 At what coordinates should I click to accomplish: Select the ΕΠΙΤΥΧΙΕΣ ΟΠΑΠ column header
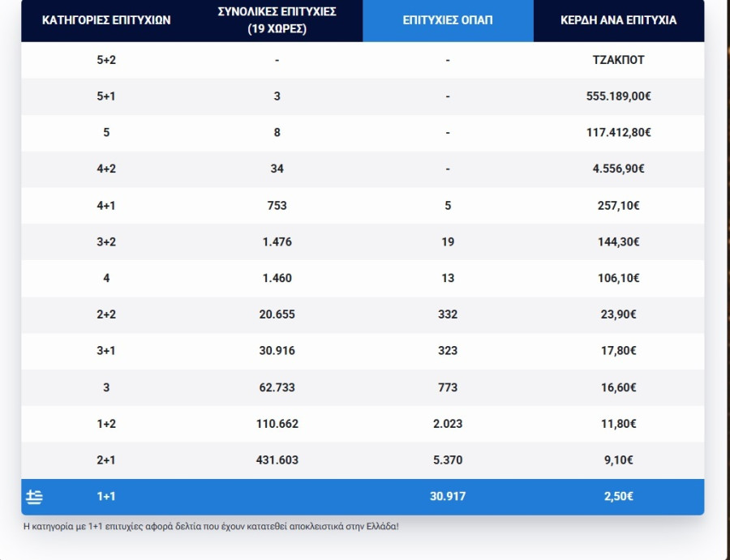click(448, 20)
